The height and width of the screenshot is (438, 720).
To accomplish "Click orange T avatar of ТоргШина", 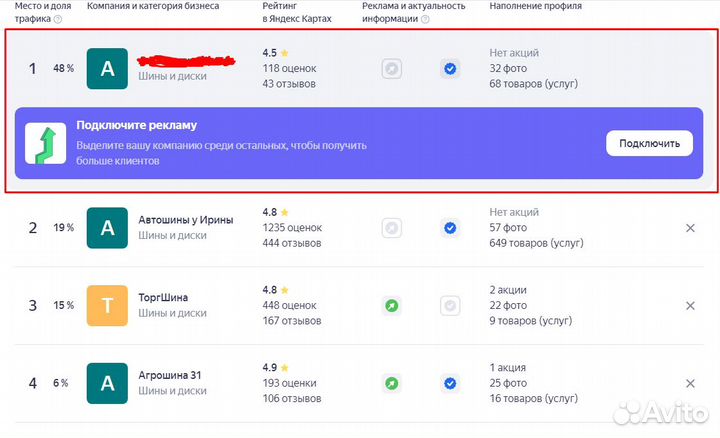I will coord(107,305).
